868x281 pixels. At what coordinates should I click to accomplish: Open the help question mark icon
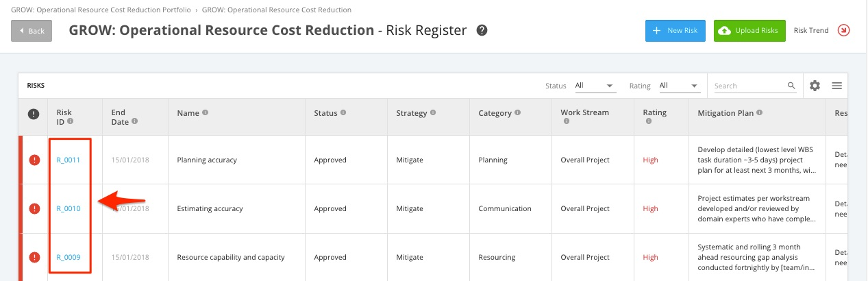pyautogui.click(x=482, y=31)
